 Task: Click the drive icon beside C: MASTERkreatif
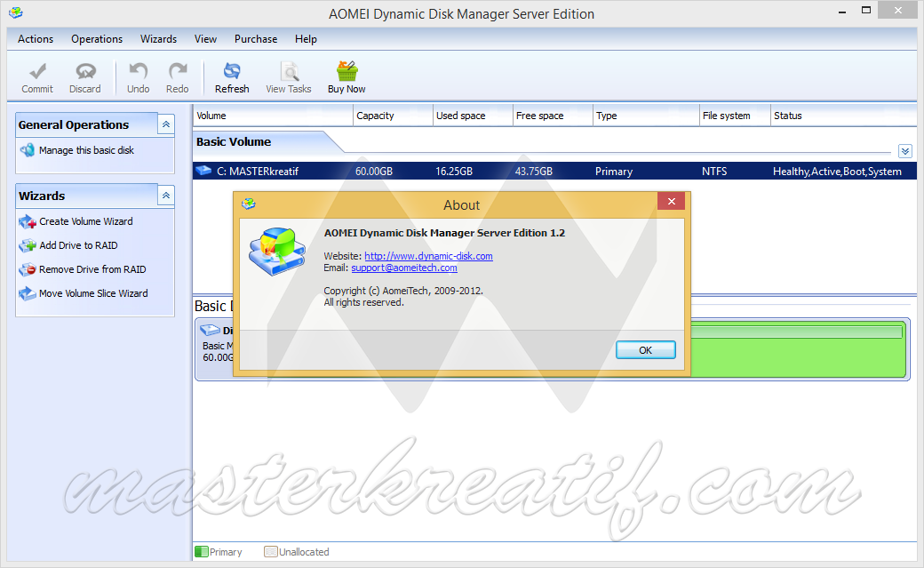[203, 171]
